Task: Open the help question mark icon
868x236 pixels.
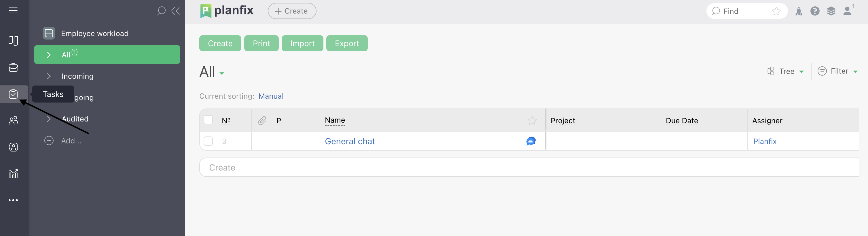Action: tap(815, 11)
